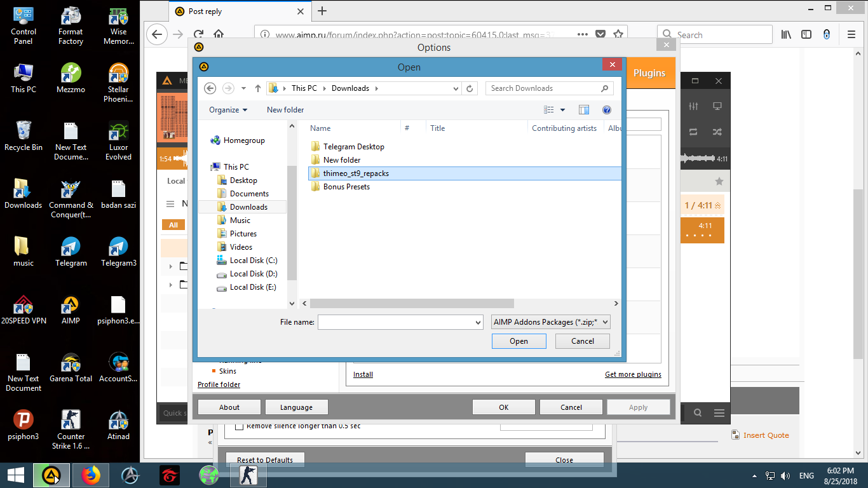Open the recent locations dropdown arrow

pos(243,88)
